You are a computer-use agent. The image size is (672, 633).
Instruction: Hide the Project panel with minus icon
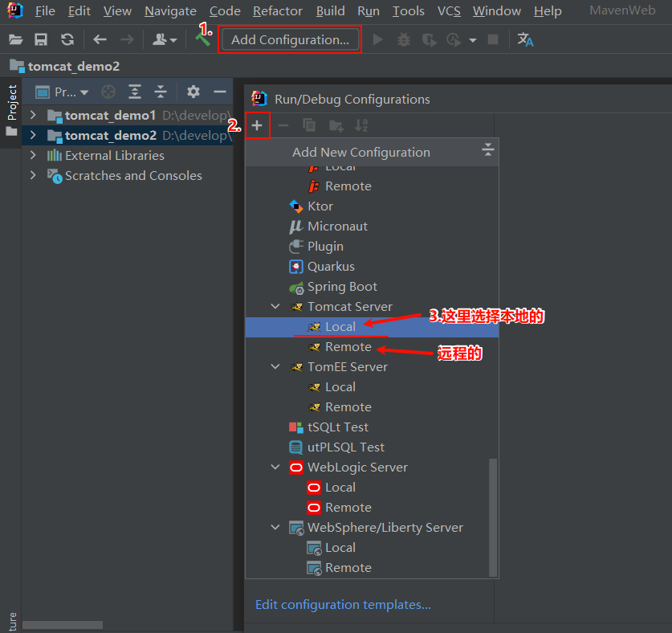coord(220,92)
